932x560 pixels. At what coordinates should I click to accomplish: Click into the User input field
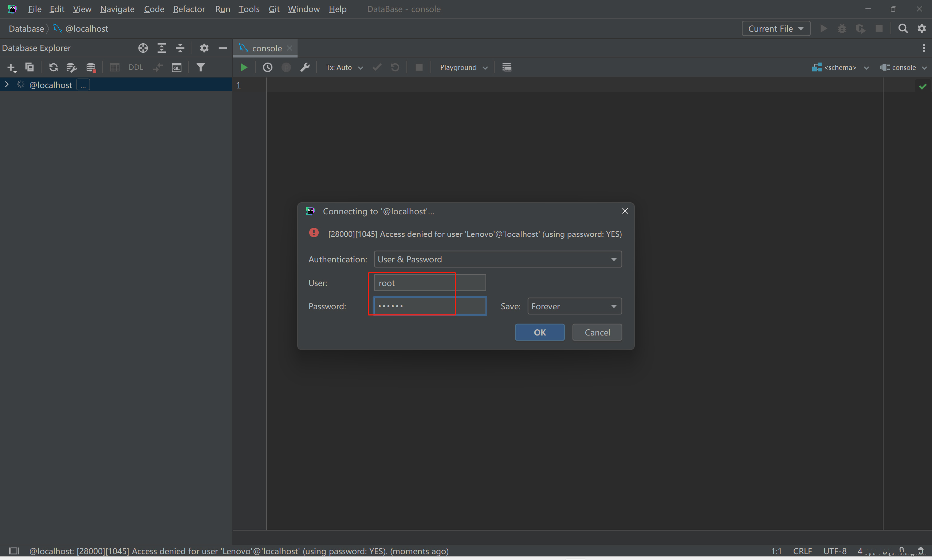[x=429, y=283]
